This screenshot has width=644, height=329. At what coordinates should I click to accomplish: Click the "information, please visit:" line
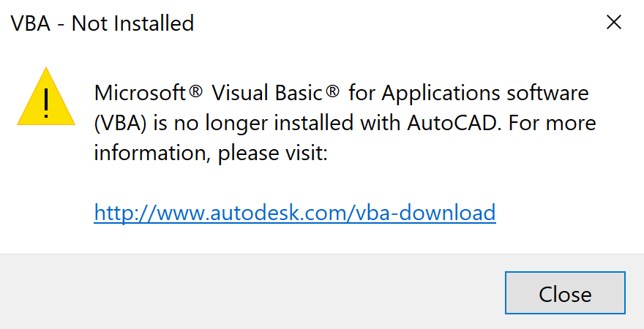(211, 153)
